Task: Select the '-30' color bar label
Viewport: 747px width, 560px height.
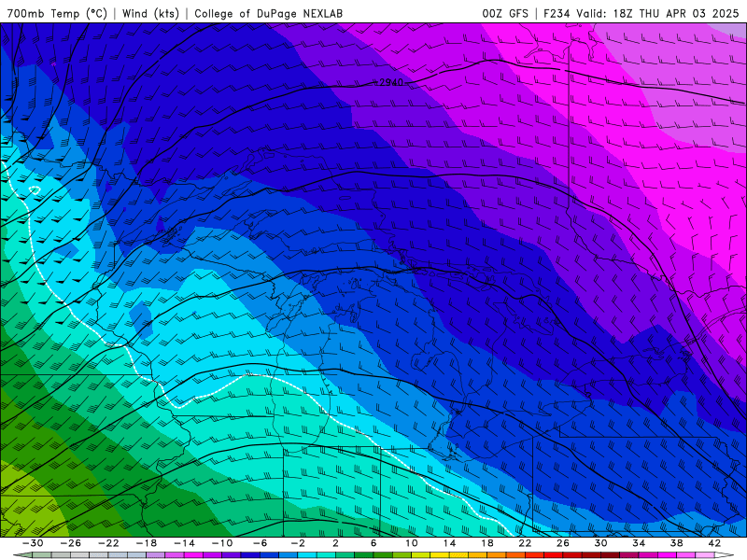Action: [33, 543]
